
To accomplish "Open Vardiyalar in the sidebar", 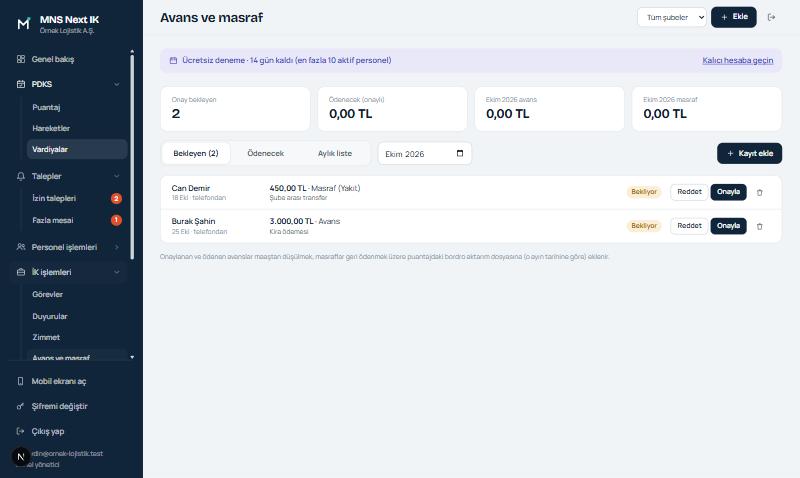I will [77, 149].
